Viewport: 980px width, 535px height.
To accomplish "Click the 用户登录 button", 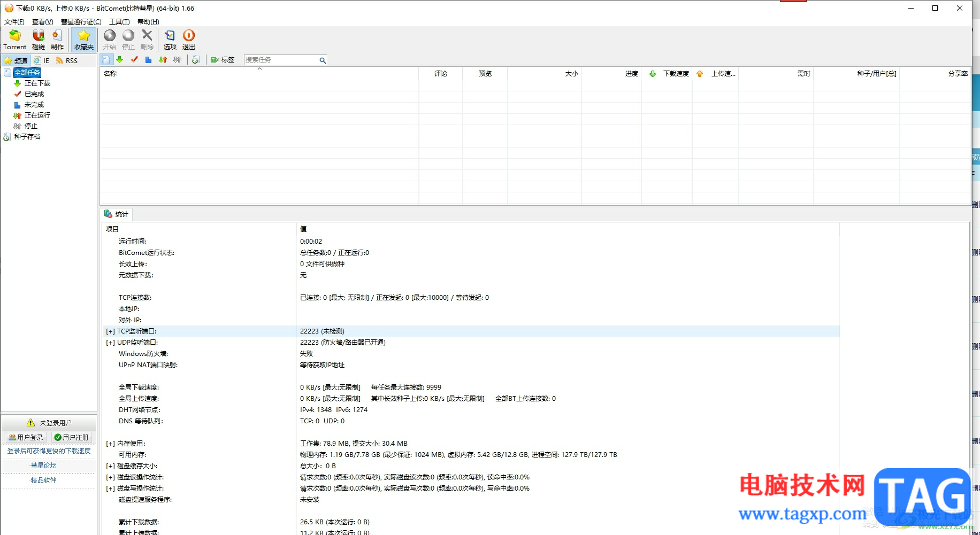I will 26,437.
